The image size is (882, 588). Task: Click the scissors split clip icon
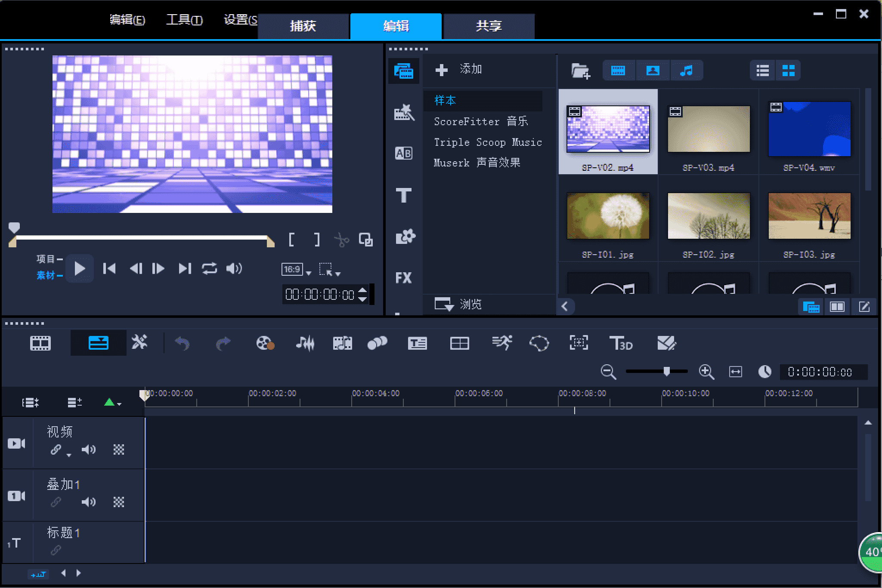pos(341,240)
